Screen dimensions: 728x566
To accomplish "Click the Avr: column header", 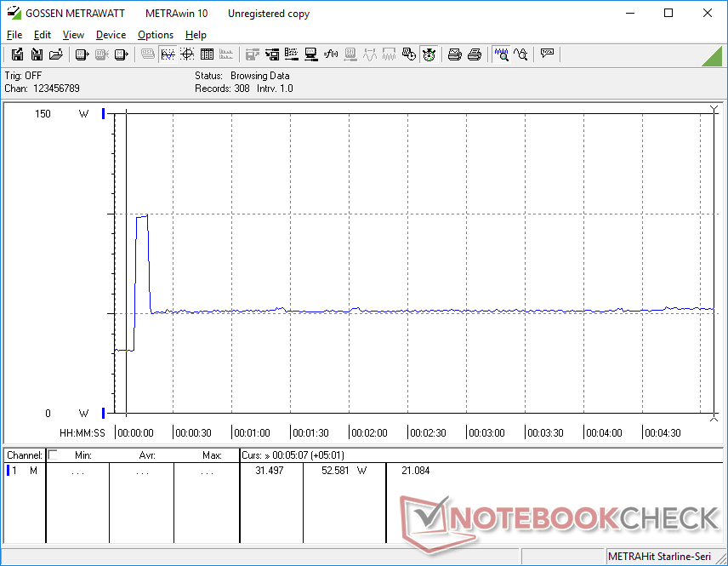I will click(147, 455).
